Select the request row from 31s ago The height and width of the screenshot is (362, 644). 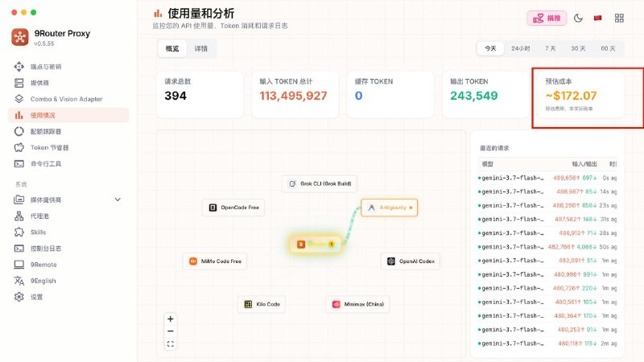pos(547,219)
